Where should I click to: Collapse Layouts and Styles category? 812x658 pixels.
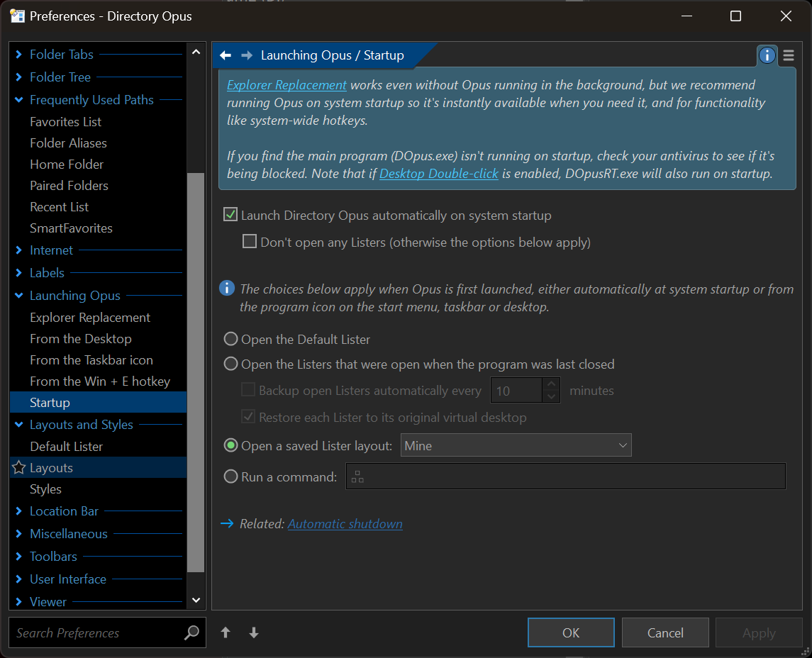[x=19, y=425]
